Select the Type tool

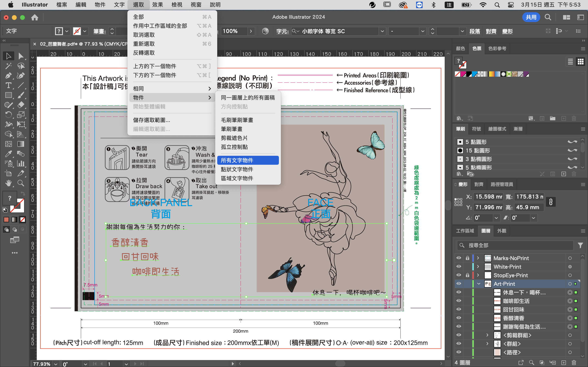click(x=9, y=85)
